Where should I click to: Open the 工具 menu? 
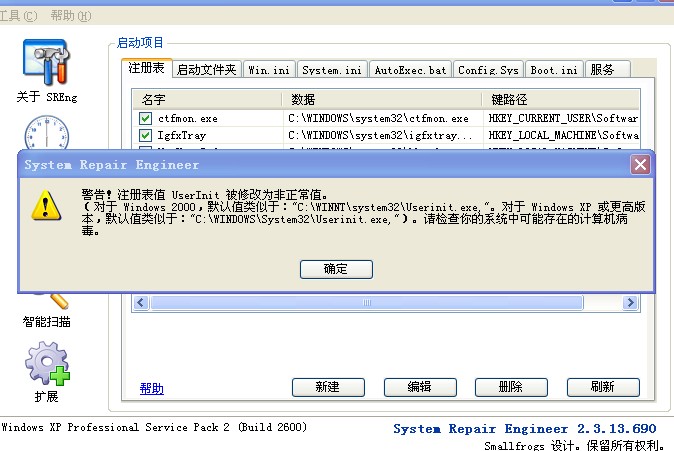[x=18, y=16]
